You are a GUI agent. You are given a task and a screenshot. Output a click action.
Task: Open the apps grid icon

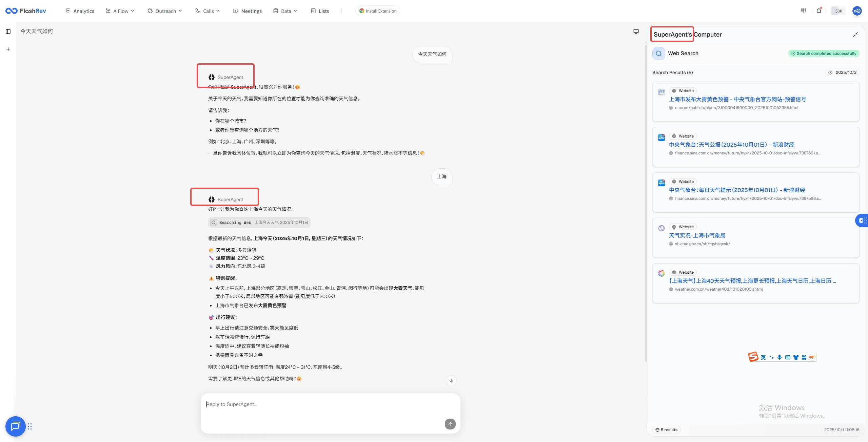[x=803, y=11]
